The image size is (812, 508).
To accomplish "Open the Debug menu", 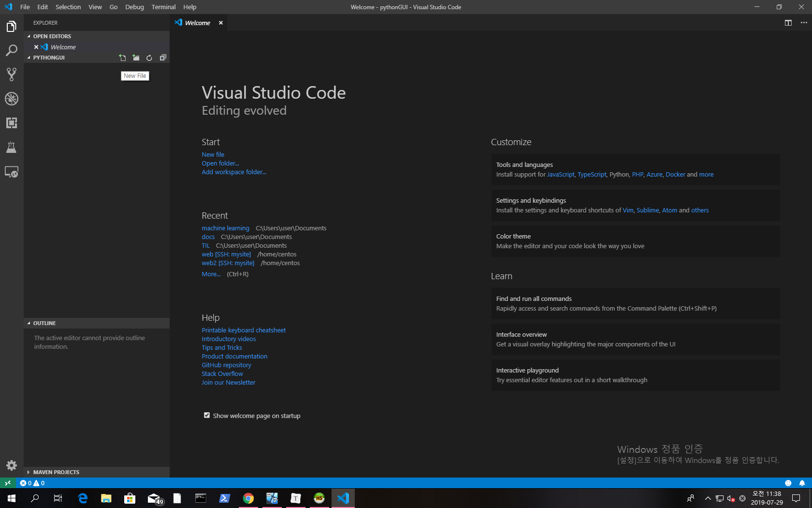I will (x=134, y=7).
